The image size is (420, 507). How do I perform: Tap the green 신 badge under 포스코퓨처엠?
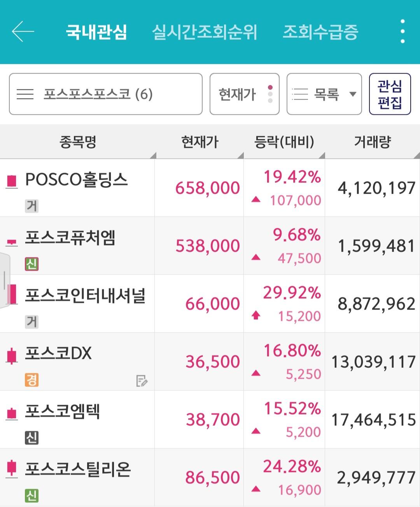click(x=31, y=264)
